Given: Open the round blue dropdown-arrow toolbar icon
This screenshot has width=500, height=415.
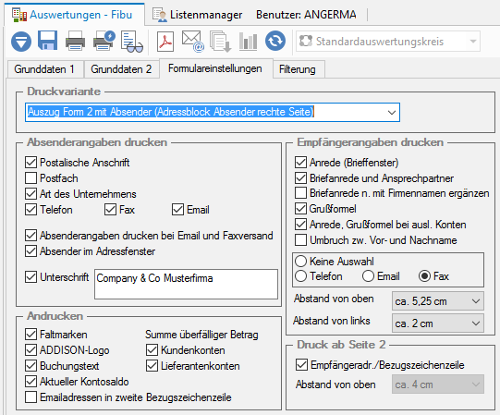Looking at the screenshot, I should (x=21, y=42).
